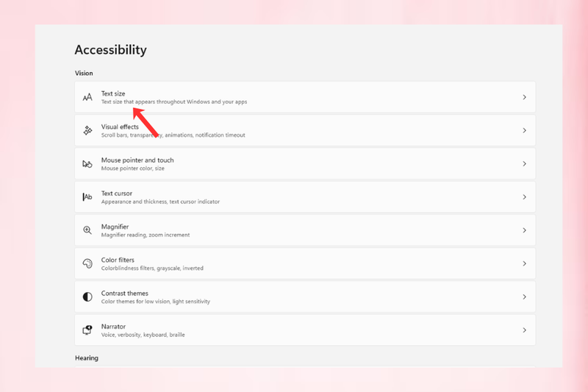Expand the Text cursor row chevron

[524, 197]
